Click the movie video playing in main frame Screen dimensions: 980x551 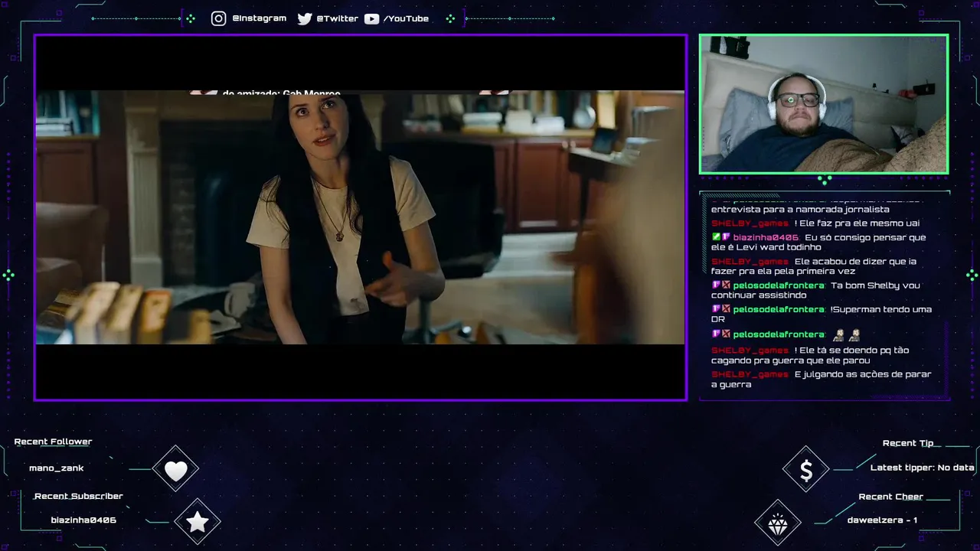(360, 217)
